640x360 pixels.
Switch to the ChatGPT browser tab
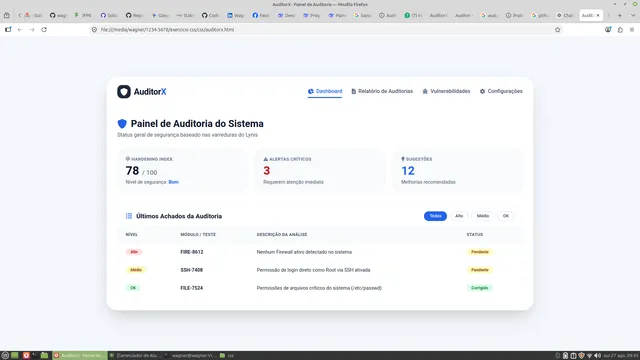(565, 15)
